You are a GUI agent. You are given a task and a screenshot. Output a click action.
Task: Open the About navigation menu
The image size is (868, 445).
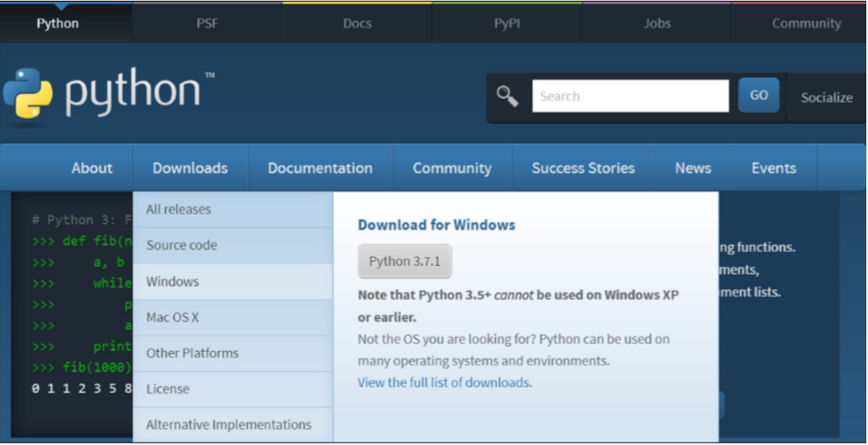click(91, 168)
